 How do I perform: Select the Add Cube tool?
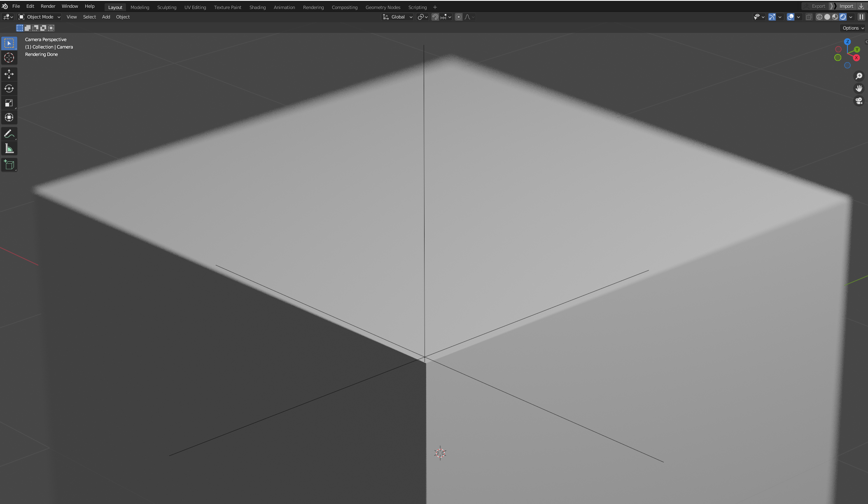click(9, 165)
